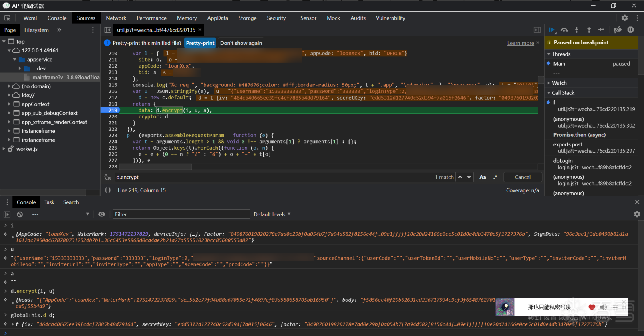Image resolution: width=644 pixels, height=336 pixels.
Task: Clear the console with the clear icon
Action: pyautogui.click(x=20, y=214)
